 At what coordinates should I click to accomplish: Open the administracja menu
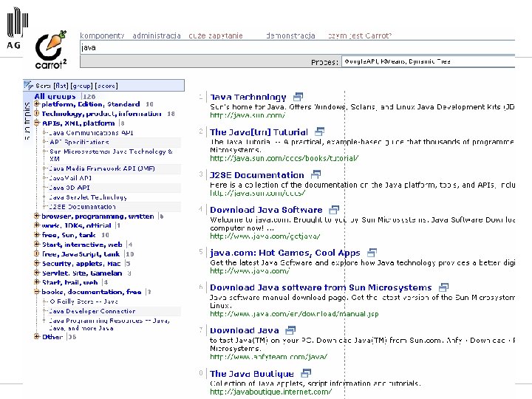(157, 35)
